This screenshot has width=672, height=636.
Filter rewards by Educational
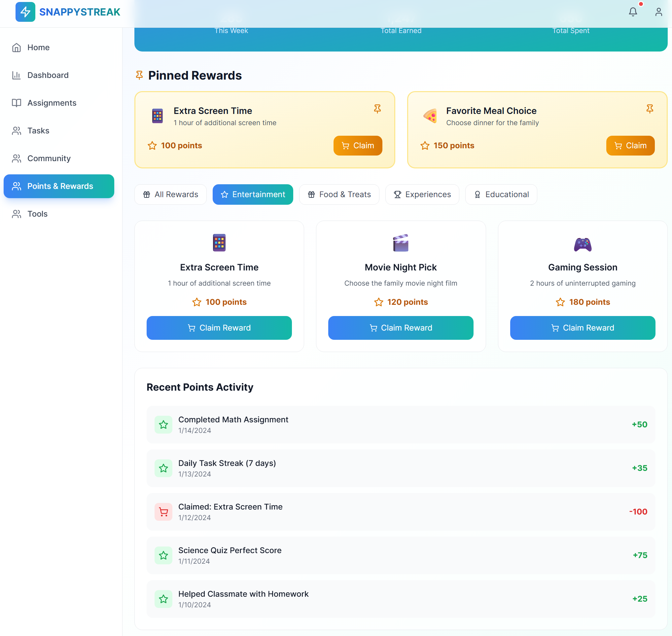click(x=501, y=194)
